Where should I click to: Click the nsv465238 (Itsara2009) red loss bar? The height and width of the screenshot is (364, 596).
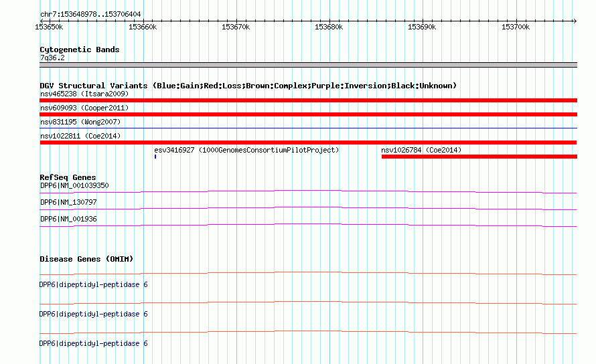coord(308,100)
